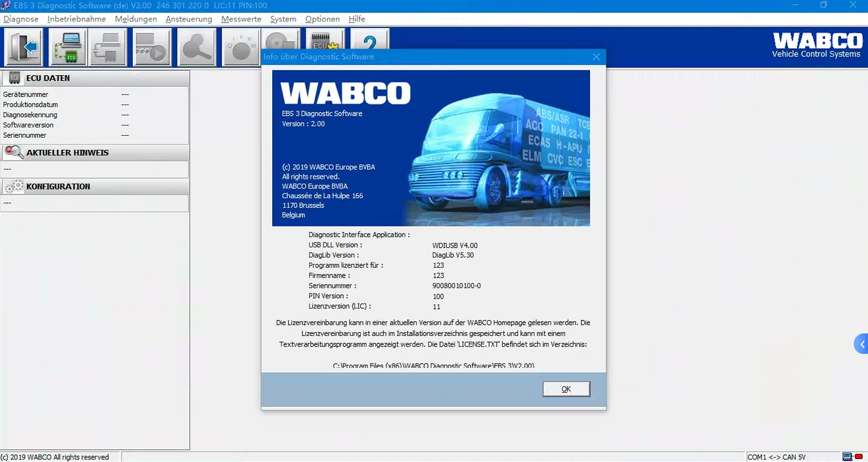Click the greyed-out printer toolbar icon
868x462 pixels.
click(108, 47)
